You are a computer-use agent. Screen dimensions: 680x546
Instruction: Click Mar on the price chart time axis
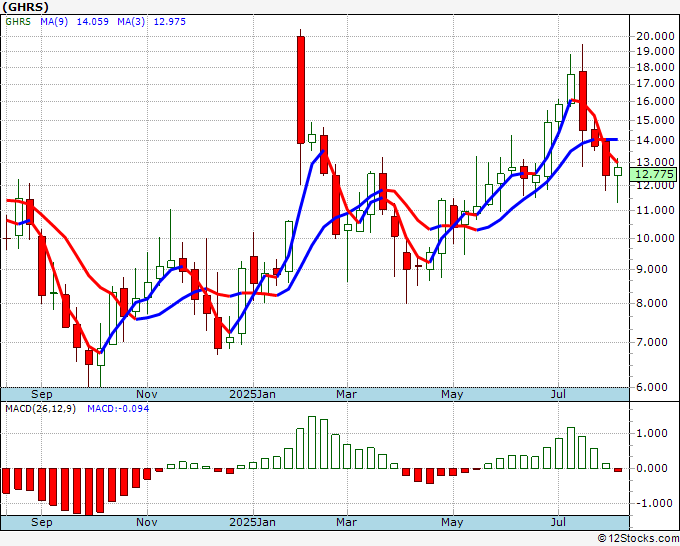point(347,394)
